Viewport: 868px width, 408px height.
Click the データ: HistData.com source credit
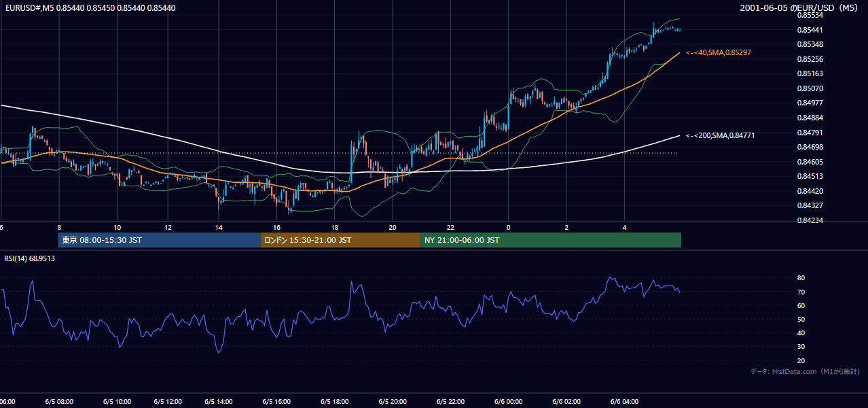(x=806, y=371)
